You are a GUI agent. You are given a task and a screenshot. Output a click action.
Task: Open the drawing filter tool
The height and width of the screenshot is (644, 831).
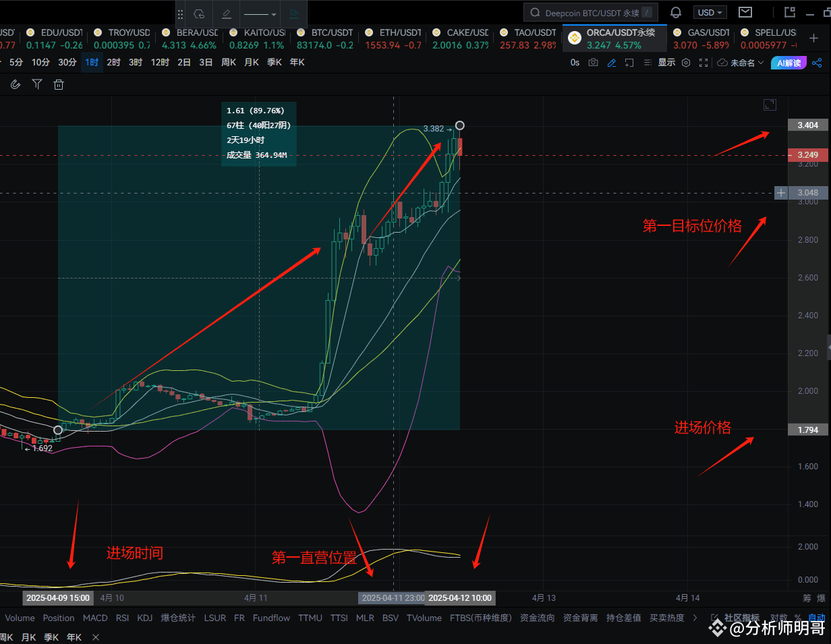[x=37, y=84]
